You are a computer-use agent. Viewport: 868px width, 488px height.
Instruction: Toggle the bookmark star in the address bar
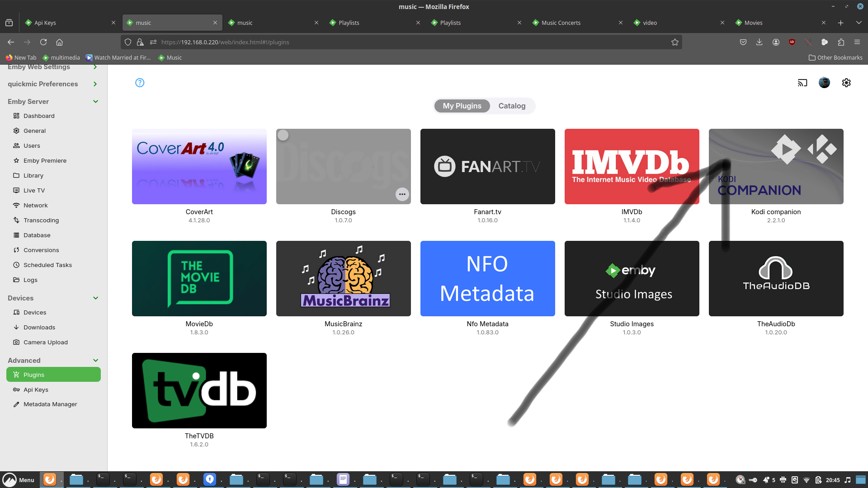pyautogui.click(x=675, y=42)
